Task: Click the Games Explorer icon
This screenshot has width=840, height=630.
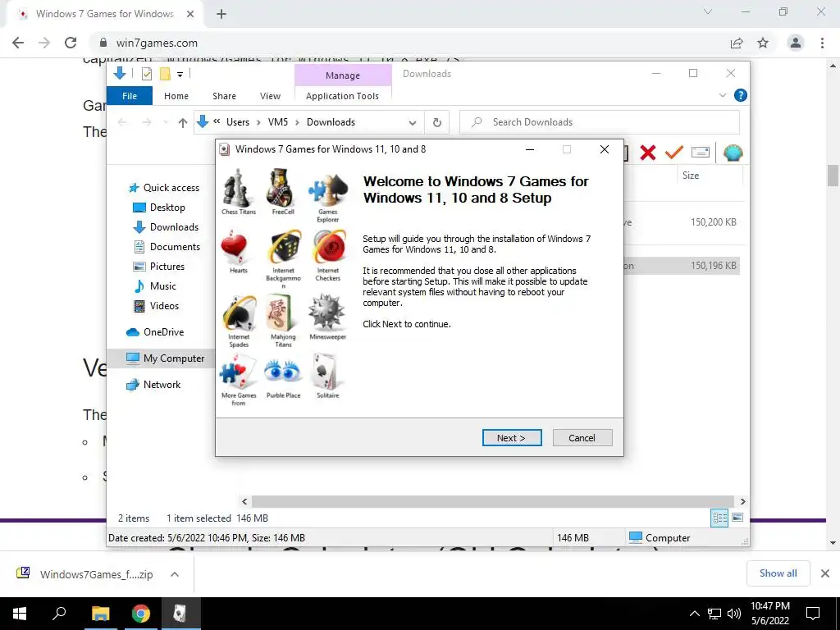Action: tap(327, 190)
